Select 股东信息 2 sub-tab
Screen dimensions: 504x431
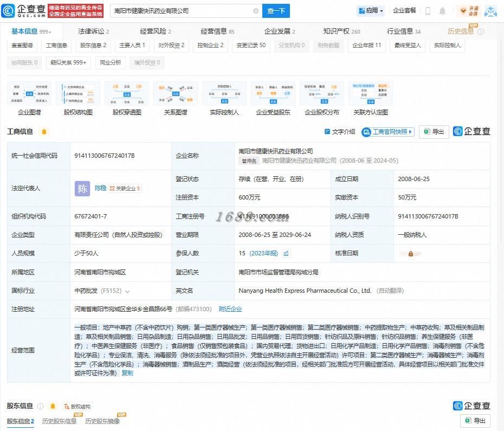[x=21, y=421]
